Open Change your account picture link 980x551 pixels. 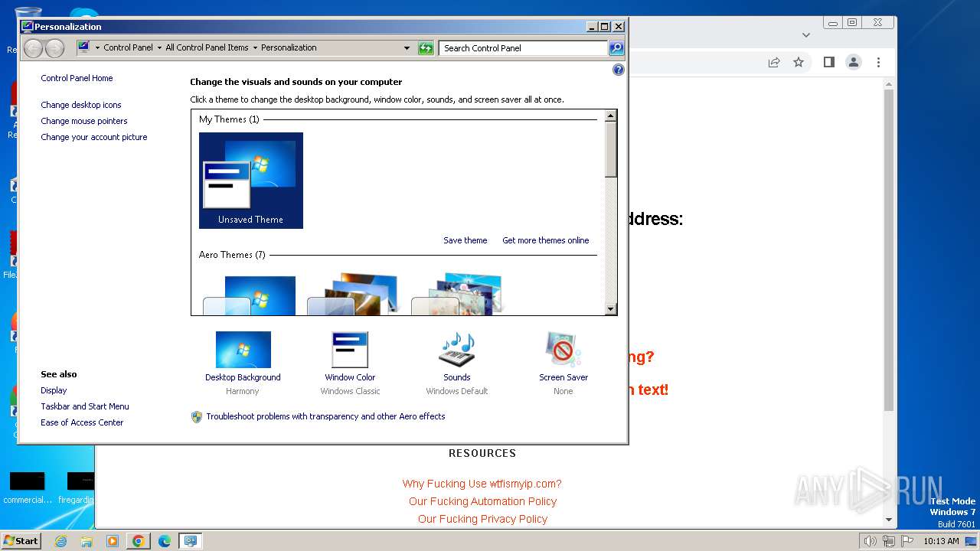tap(94, 137)
